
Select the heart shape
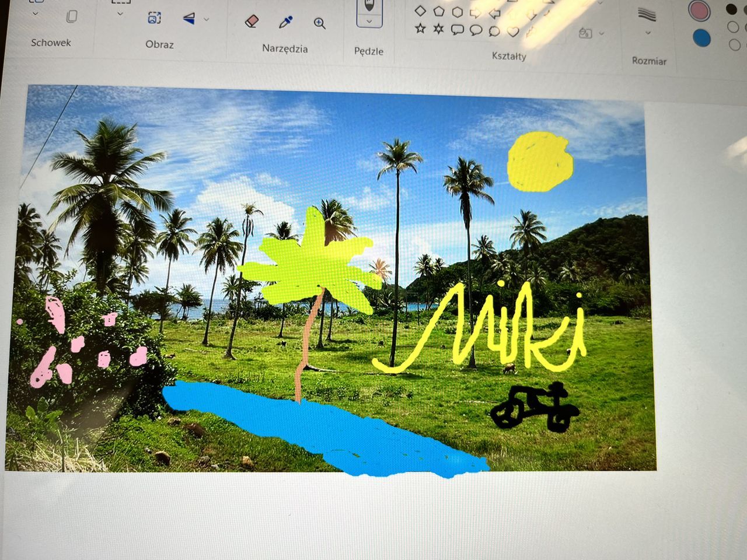(513, 32)
